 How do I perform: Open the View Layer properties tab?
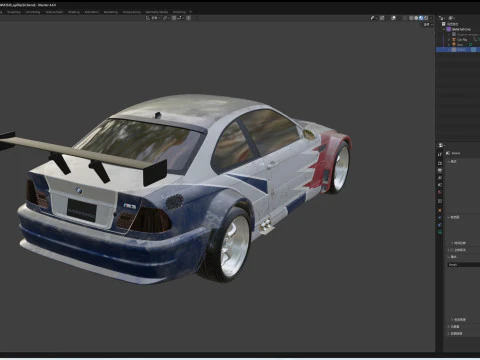pyautogui.click(x=440, y=178)
